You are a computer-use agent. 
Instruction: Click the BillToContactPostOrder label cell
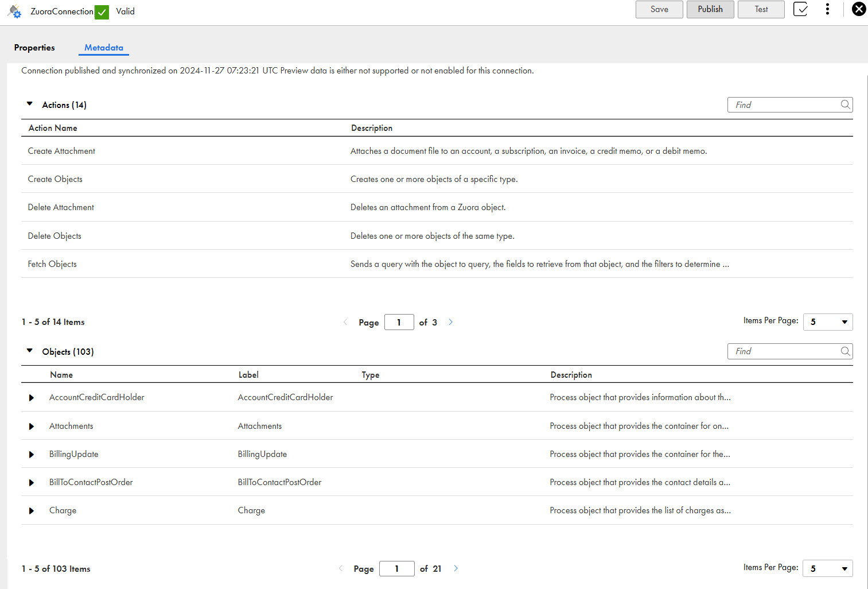279,482
